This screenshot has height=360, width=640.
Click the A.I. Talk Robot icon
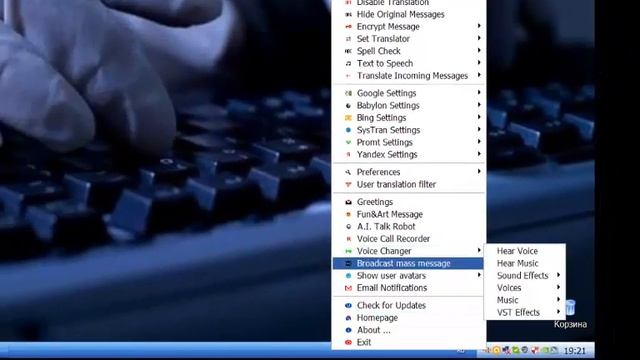tap(348, 227)
